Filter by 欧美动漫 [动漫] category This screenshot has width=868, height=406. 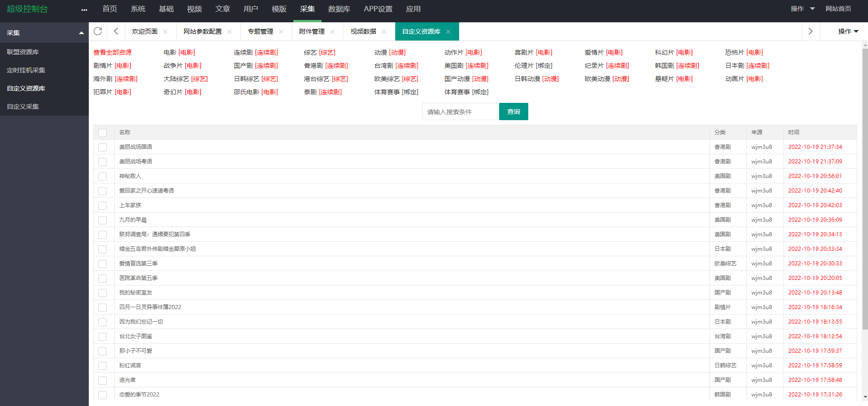[607, 79]
